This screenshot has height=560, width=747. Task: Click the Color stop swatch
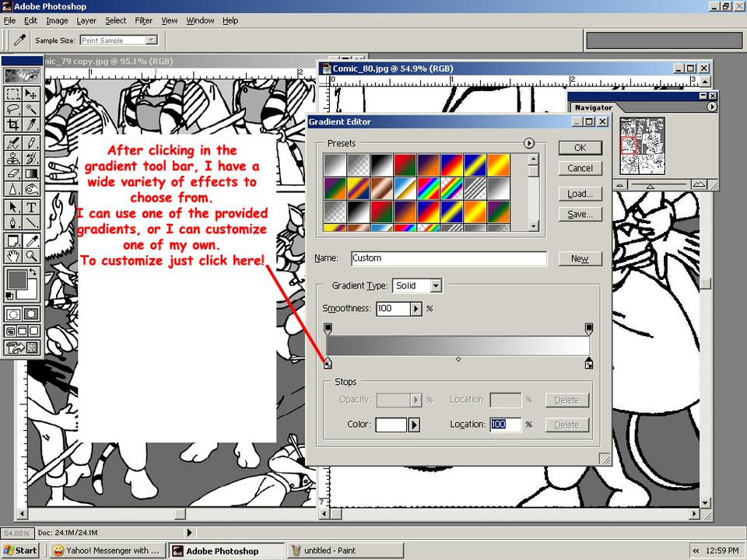coord(391,425)
